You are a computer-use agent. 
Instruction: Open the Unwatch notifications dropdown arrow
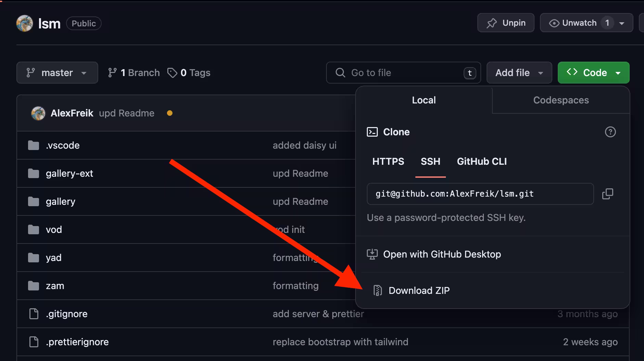[x=622, y=23]
